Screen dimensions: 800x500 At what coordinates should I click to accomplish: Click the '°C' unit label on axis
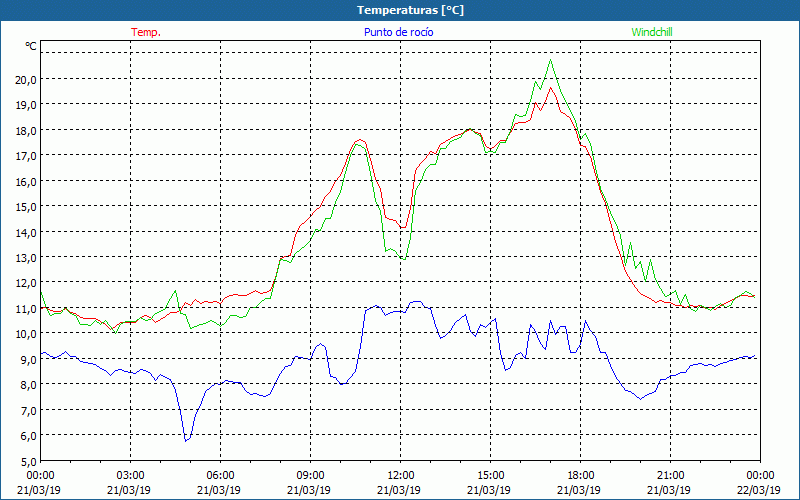[x=31, y=46]
